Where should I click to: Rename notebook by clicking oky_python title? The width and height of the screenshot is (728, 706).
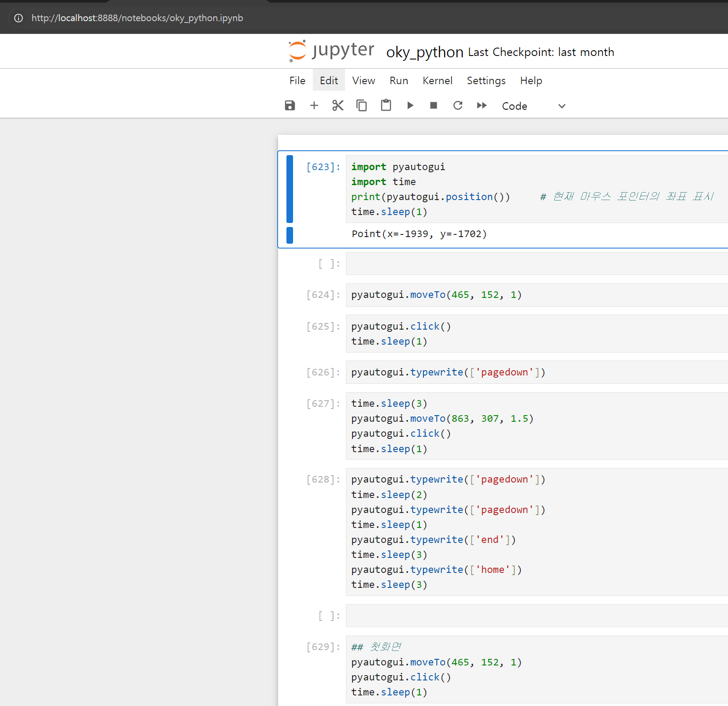[x=425, y=52]
